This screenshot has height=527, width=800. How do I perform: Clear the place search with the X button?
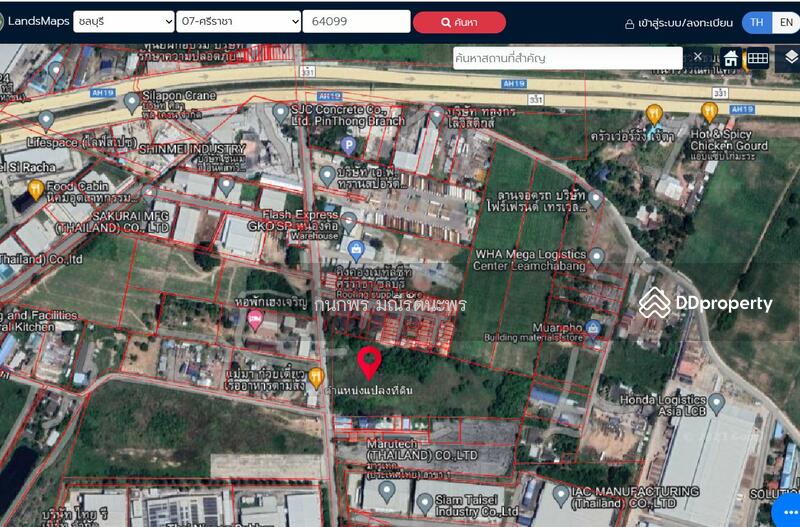[698, 56]
